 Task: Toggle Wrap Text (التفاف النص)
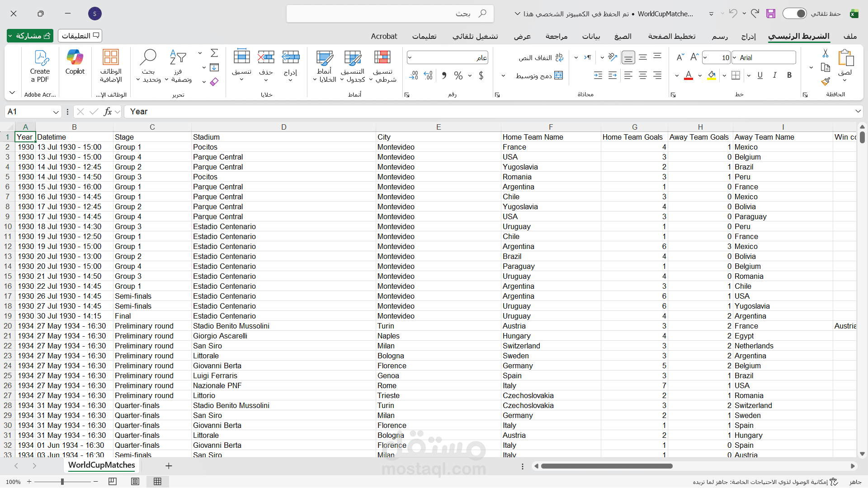[541, 58]
